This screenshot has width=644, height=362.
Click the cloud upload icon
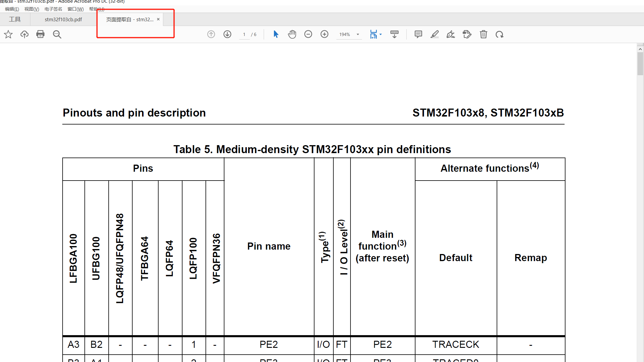pos(25,35)
